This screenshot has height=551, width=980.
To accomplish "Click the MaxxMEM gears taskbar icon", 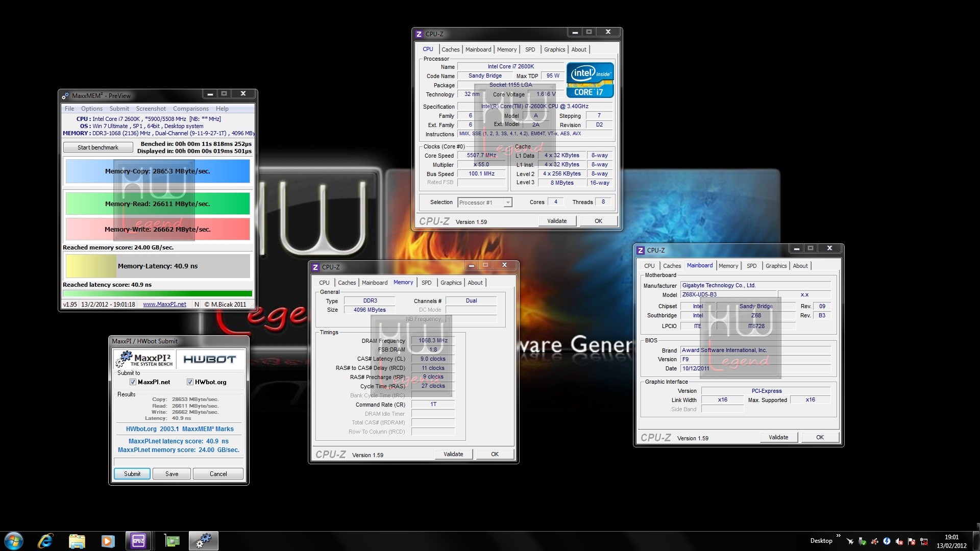I will (x=204, y=541).
